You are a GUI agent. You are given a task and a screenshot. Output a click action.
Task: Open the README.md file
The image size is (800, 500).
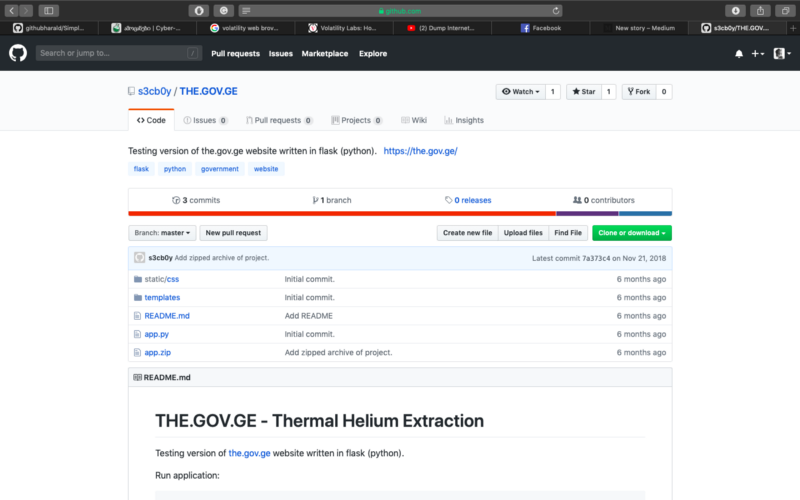[x=167, y=316]
